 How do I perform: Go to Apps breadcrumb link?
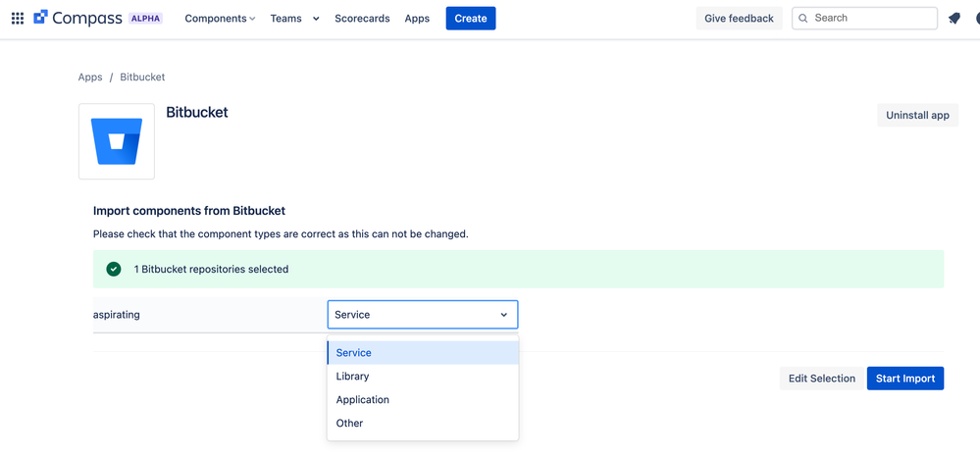click(x=90, y=76)
